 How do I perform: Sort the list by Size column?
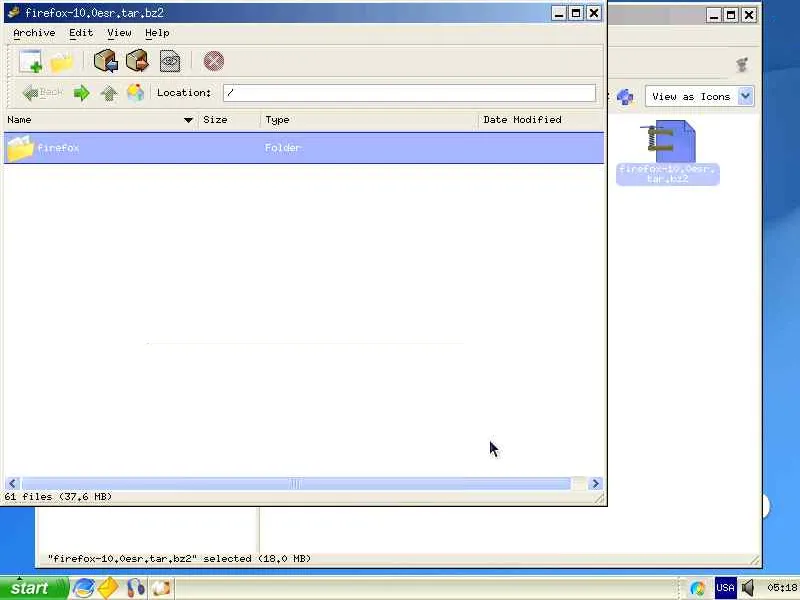(x=229, y=120)
